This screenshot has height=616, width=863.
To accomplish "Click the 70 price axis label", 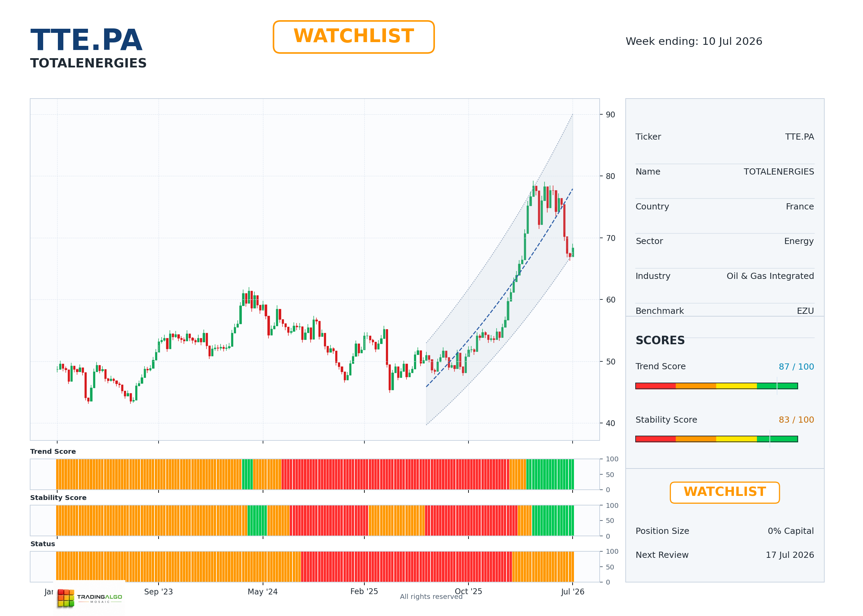I will (x=610, y=238).
